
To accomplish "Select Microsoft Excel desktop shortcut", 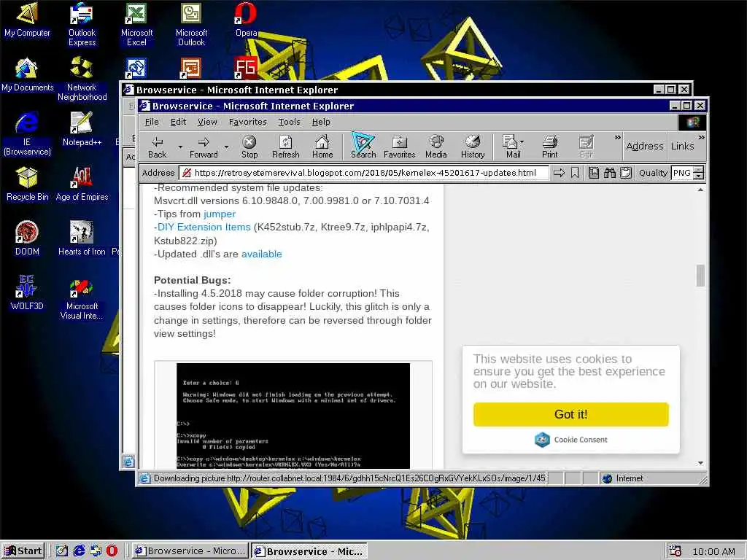I will point(136,24).
